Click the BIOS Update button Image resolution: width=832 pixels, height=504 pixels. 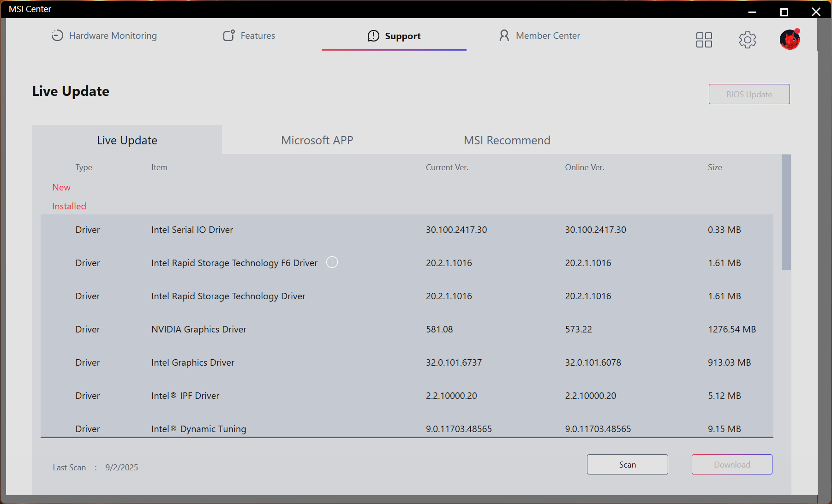[x=749, y=94]
